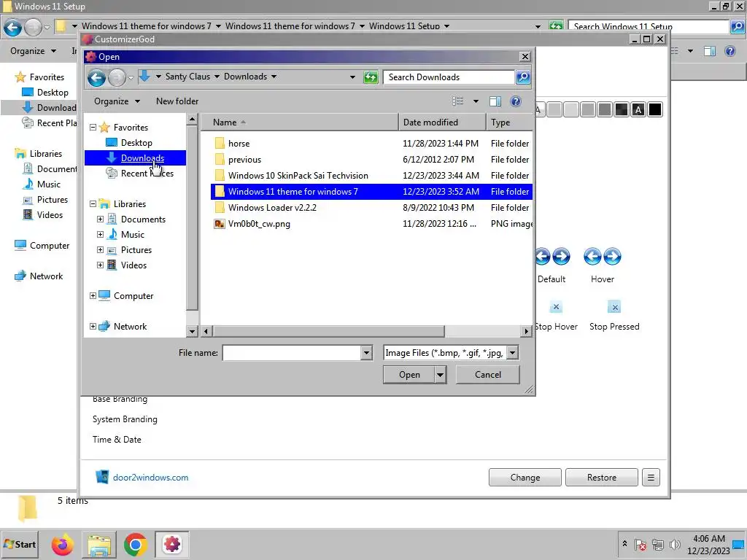This screenshot has width=747, height=560.
Task: Select the horse folder
Action: (x=239, y=144)
